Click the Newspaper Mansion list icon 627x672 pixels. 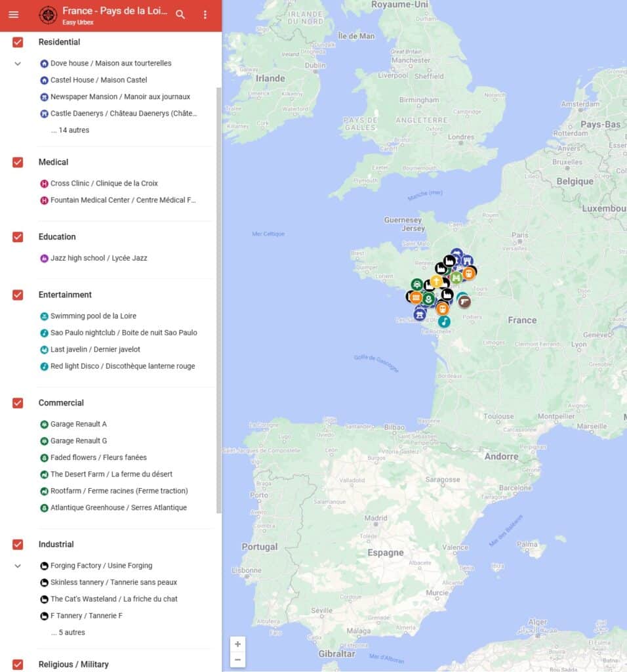(x=44, y=97)
